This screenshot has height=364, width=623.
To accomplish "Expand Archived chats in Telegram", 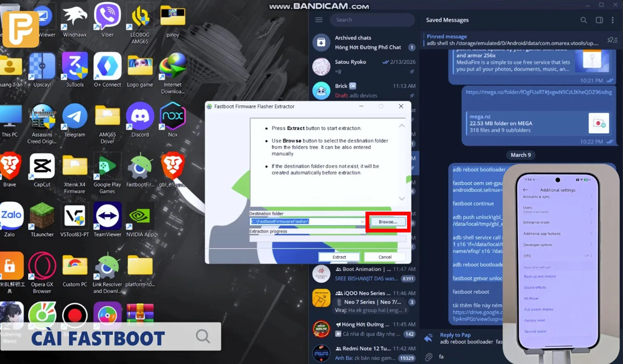I will (x=363, y=42).
